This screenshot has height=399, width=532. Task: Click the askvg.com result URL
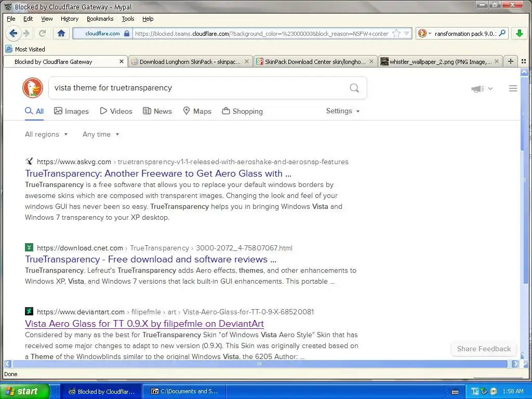pos(192,162)
